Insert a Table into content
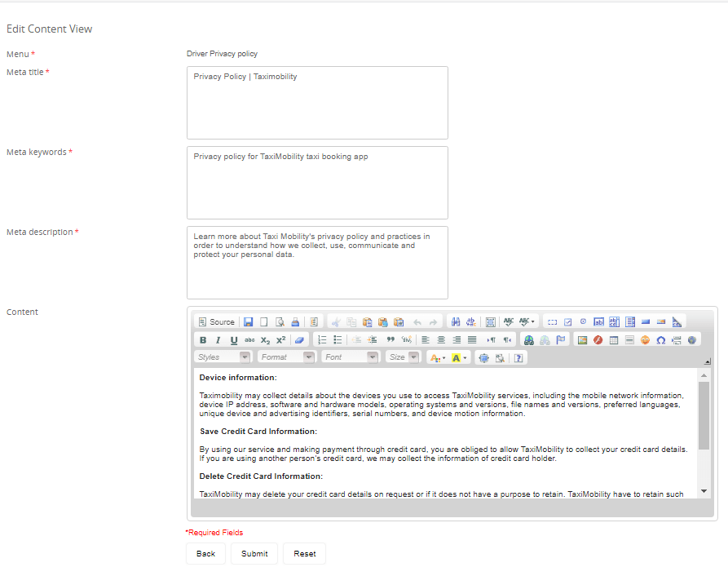Viewport: 728px width, 576px height. [613, 340]
